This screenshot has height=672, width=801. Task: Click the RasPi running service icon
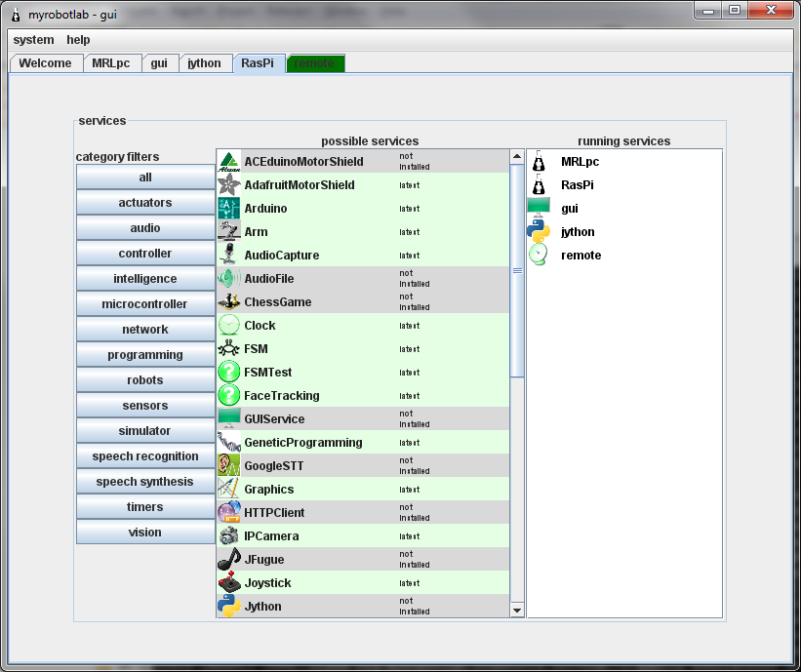pos(539,185)
